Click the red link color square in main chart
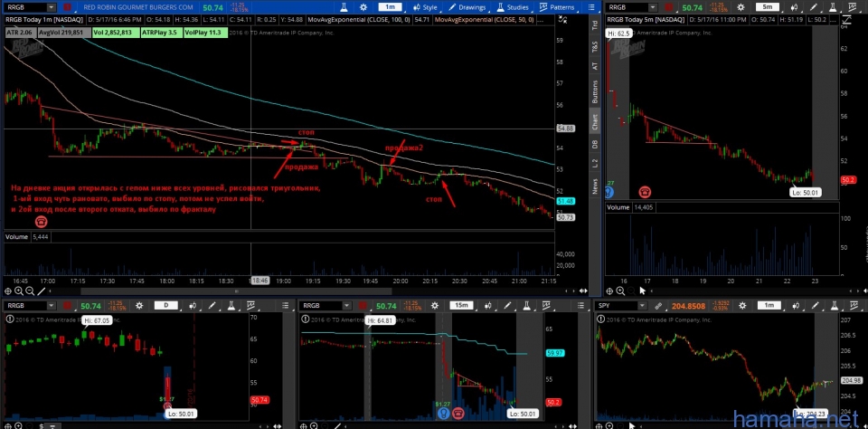Screen dimensions: 868x429 point(68,7)
